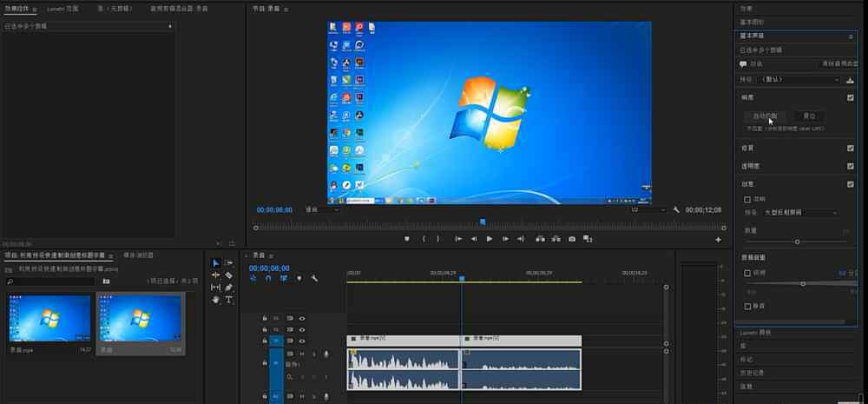Click the 自动匹配 (Auto-Match) button
The height and width of the screenshot is (404, 868).
765,116
